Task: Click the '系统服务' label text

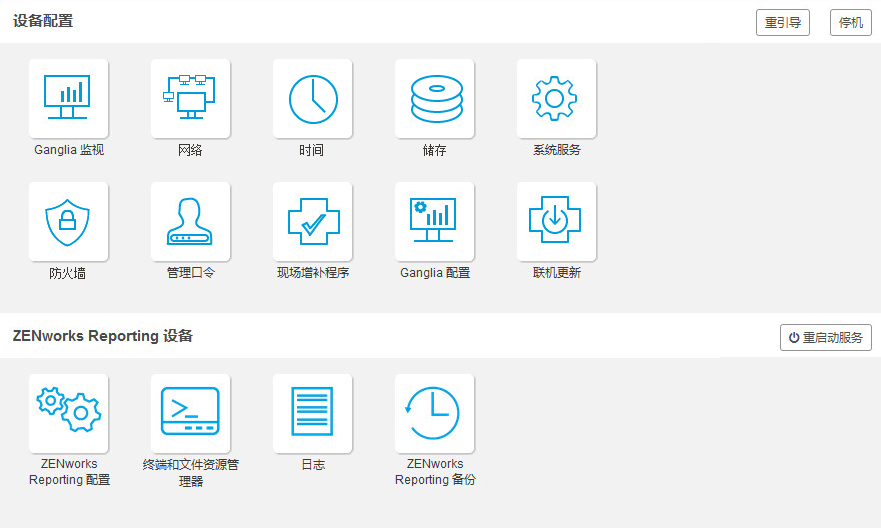Action: point(557,150)
